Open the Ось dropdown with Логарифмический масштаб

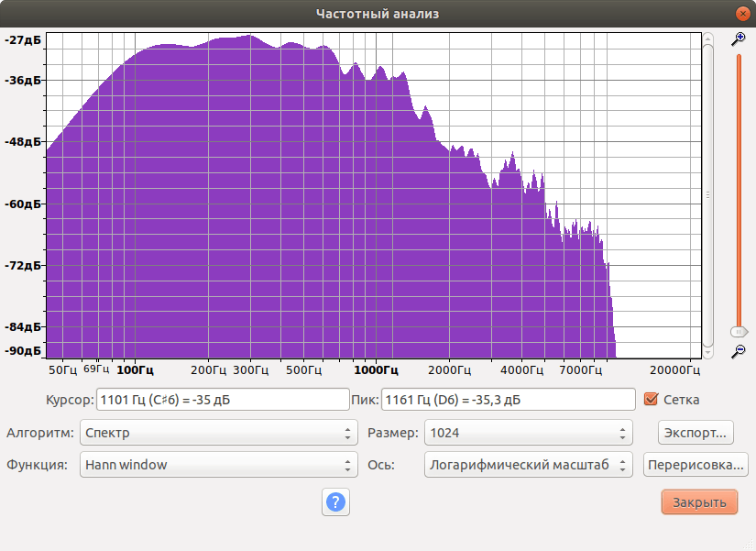[528, 465]
